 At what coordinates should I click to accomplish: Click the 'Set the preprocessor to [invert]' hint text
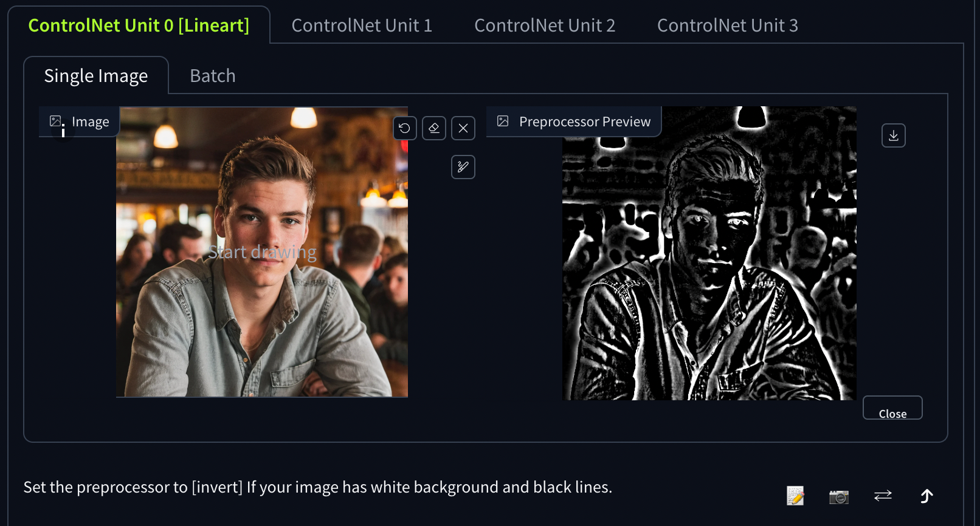[318, 487]
